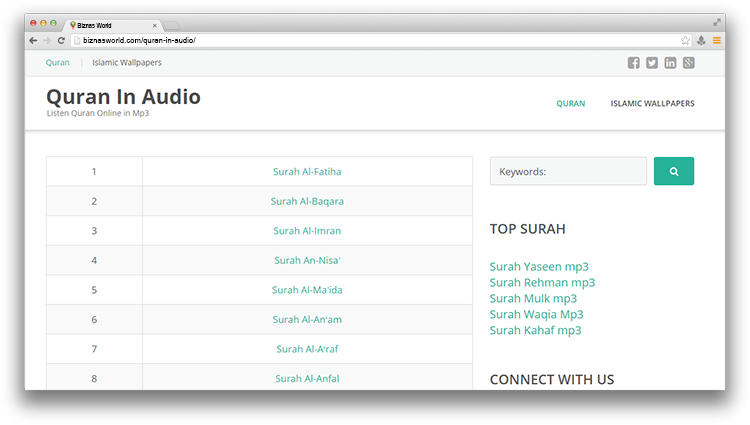Open Surah Al-Fatiha
Viewport: 750px width, 425px height.
click(x=307, y=172)
